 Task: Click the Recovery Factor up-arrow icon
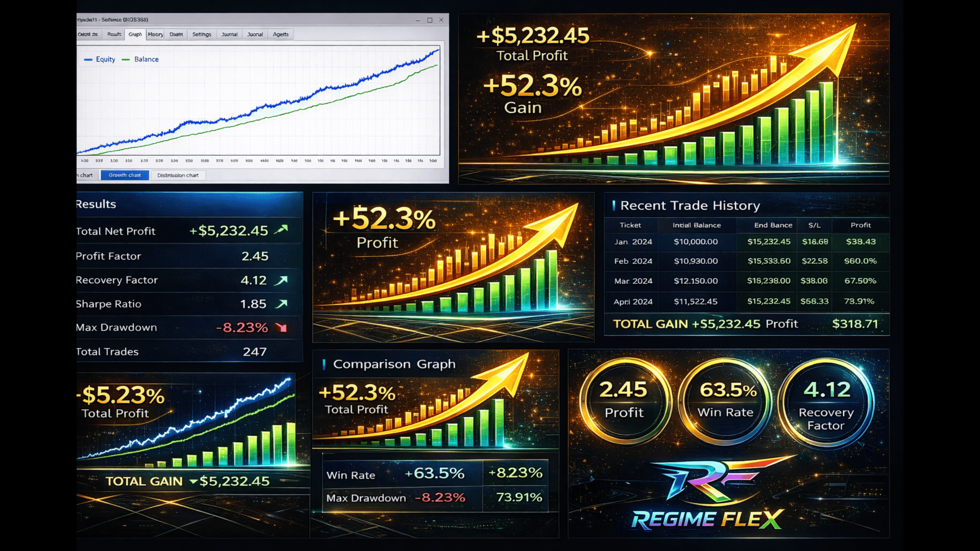281,280
